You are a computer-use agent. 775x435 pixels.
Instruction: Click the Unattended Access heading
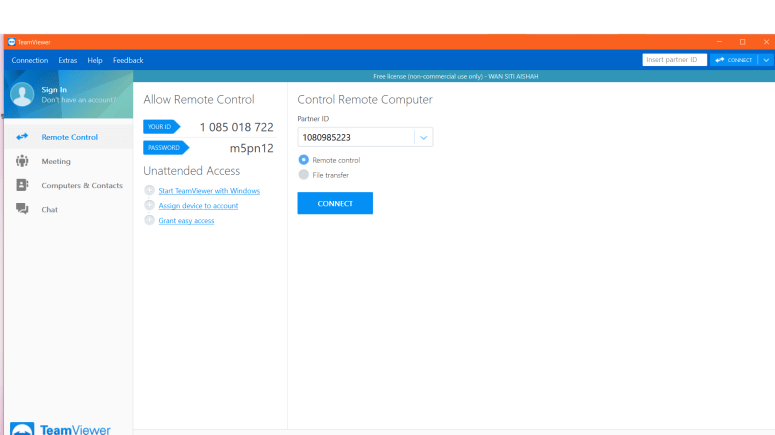click(x=192, y=171)
